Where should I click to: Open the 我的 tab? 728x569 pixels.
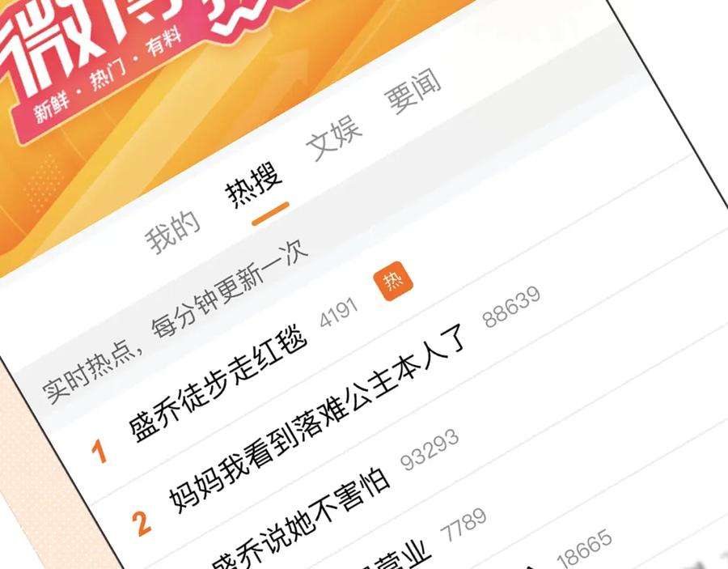pos(173,231)
